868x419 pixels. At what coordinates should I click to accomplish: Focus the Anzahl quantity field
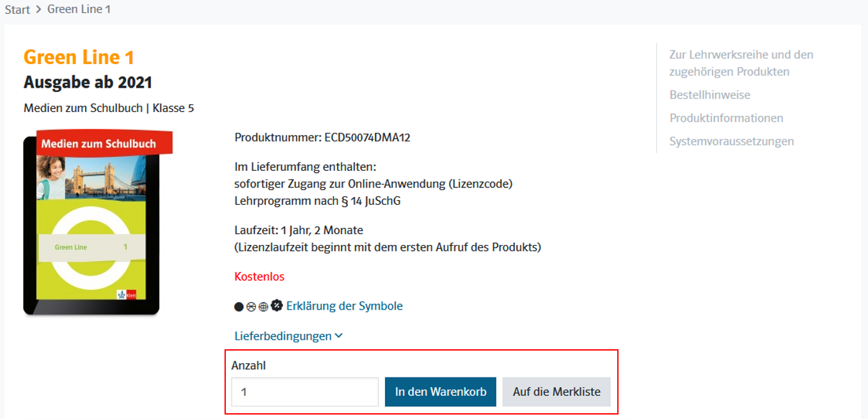[x=305, y=391]
